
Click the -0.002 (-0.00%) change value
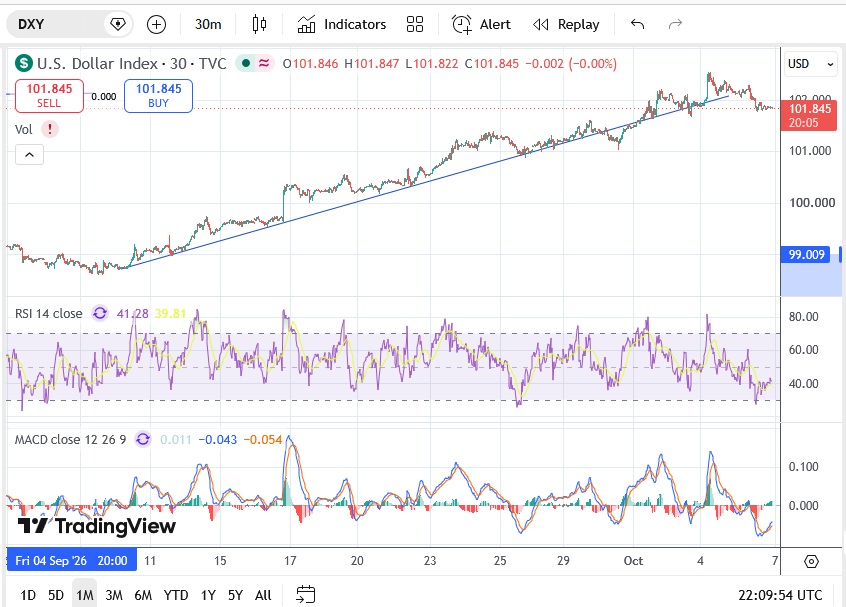pyautogui.click(x=571, y=64)
